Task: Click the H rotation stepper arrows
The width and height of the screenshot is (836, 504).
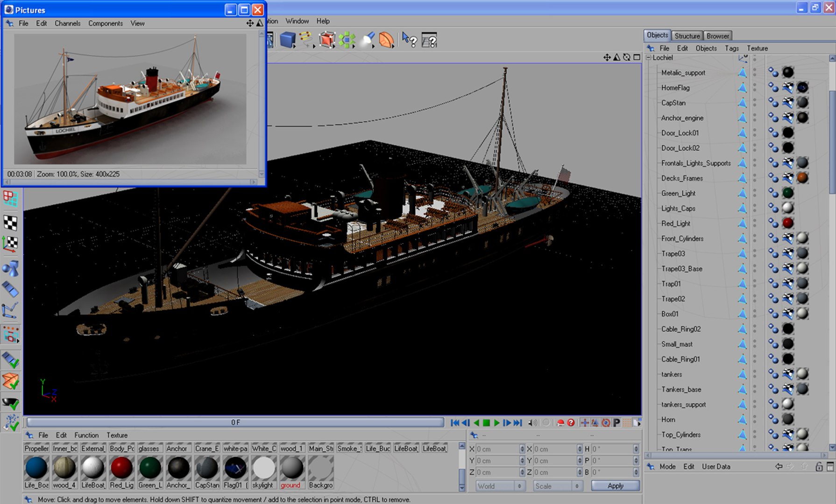Action: [x=636, y=449]
